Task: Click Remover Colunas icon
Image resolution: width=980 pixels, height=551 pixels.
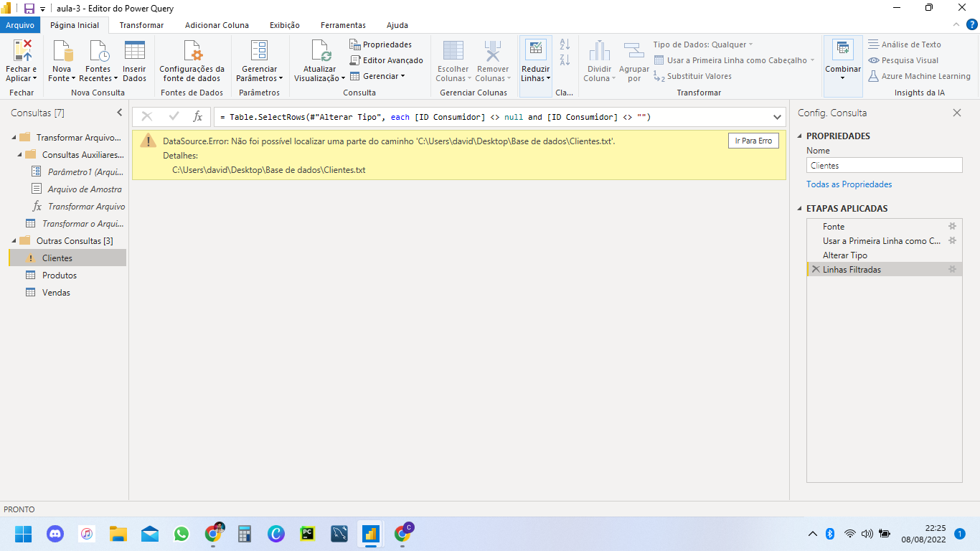Action: coord(492,51)
